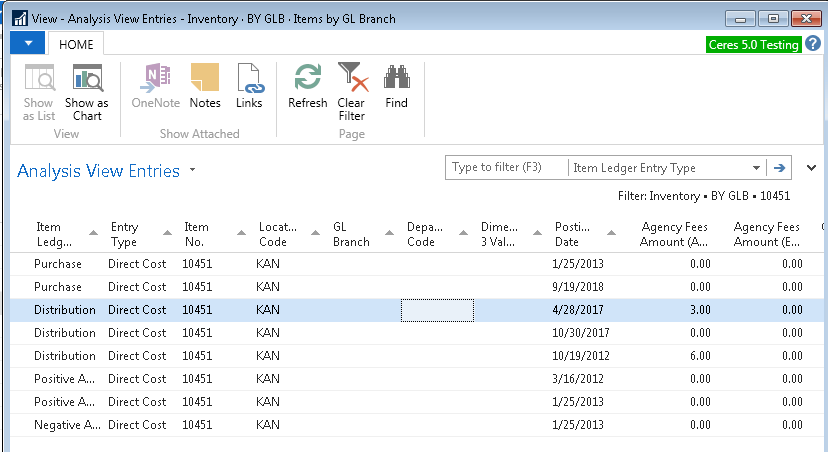The image size is (828, 452).
Task: Open OneNote attachment
Action: tap(155, 79)
